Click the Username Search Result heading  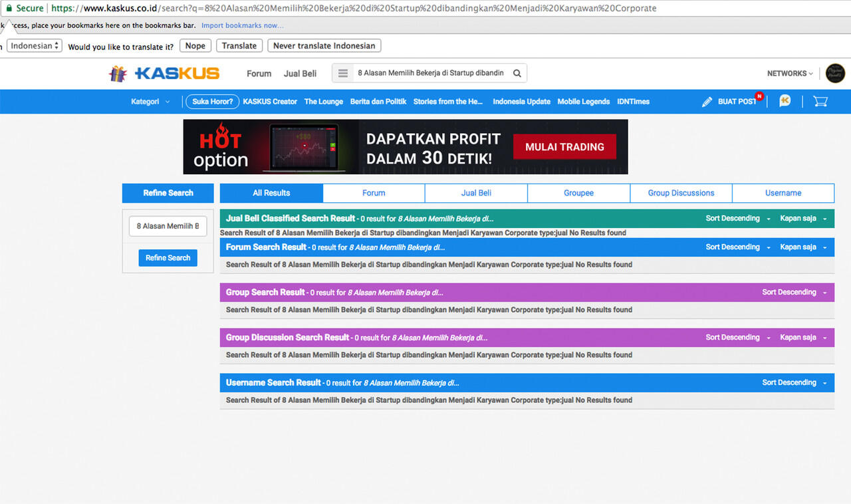click(x=273, y=382)
